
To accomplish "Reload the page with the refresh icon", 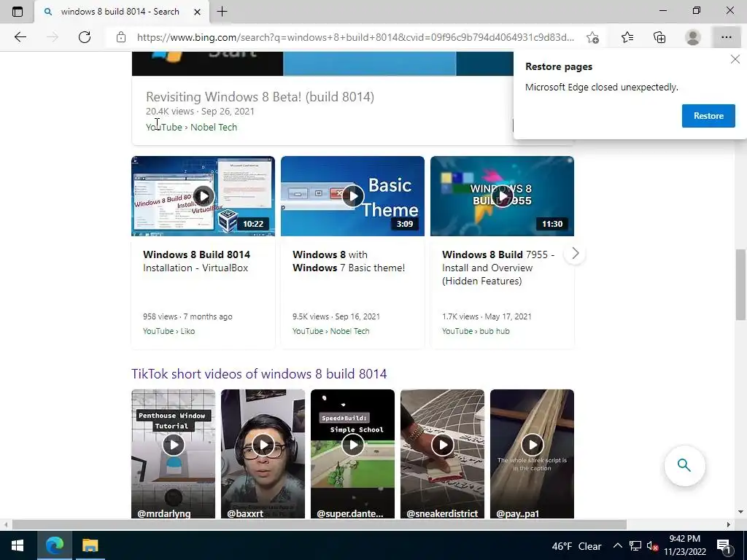I will tap(85, 37).
